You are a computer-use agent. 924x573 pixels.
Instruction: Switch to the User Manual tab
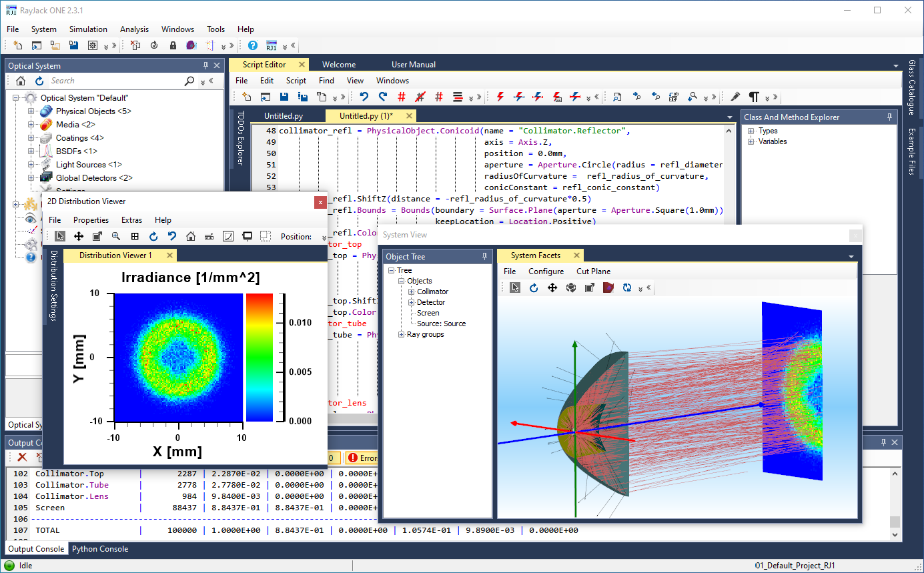coord(414,65)
